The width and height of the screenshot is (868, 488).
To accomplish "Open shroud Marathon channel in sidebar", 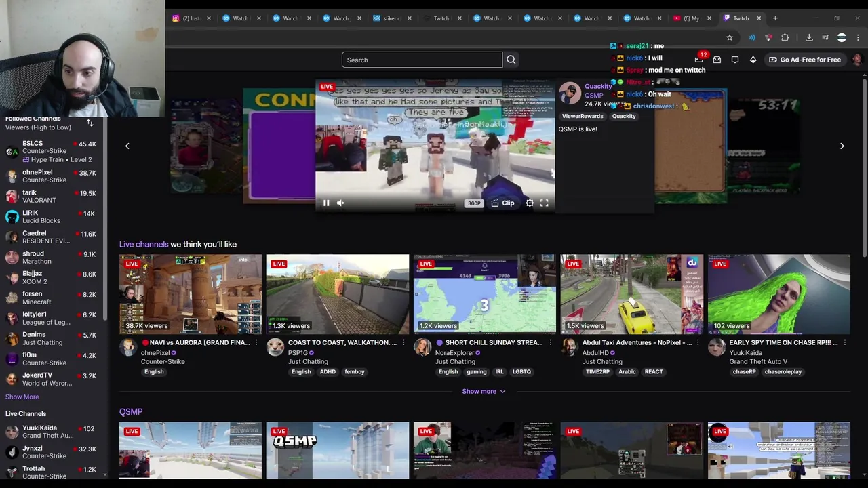I will tap(52, 258).
